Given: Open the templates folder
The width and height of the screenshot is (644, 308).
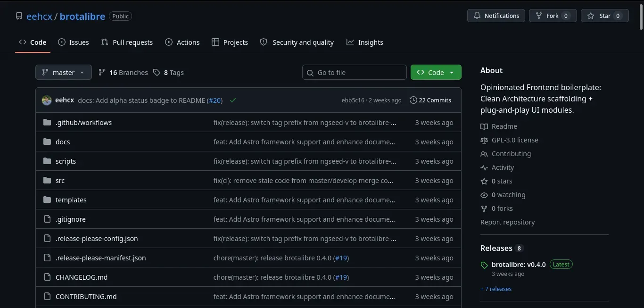Looking at the screenshot, I should pyautogui.click(x=71, y=200).
